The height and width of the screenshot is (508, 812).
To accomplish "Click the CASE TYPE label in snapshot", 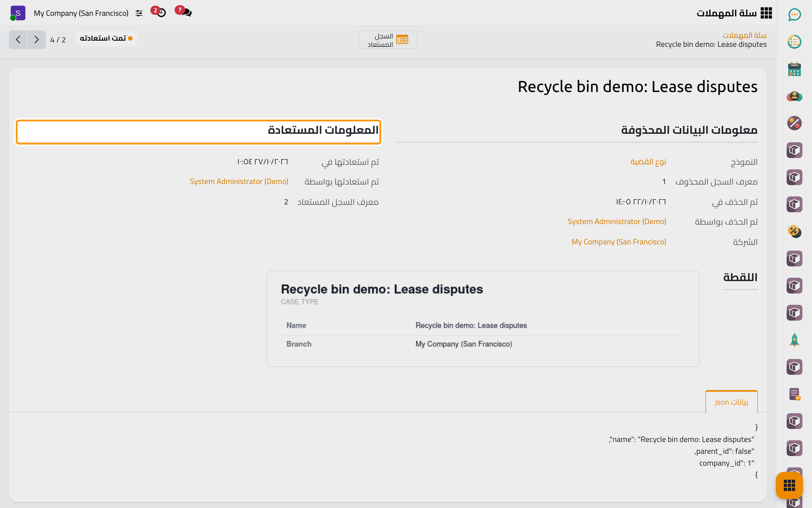I will [x=299, y=302].
